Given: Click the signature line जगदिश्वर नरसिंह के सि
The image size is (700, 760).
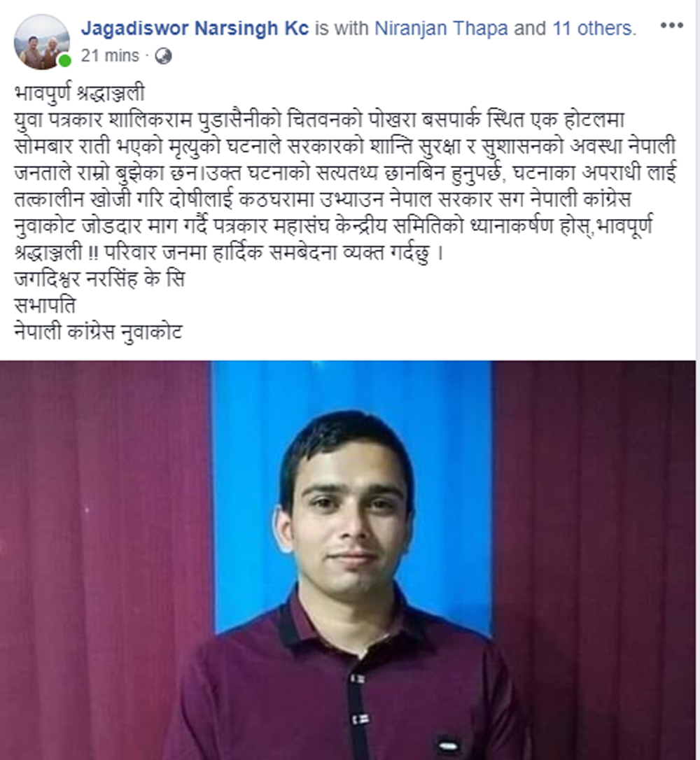Looking at the screenshot, I should tap(100, 280).
